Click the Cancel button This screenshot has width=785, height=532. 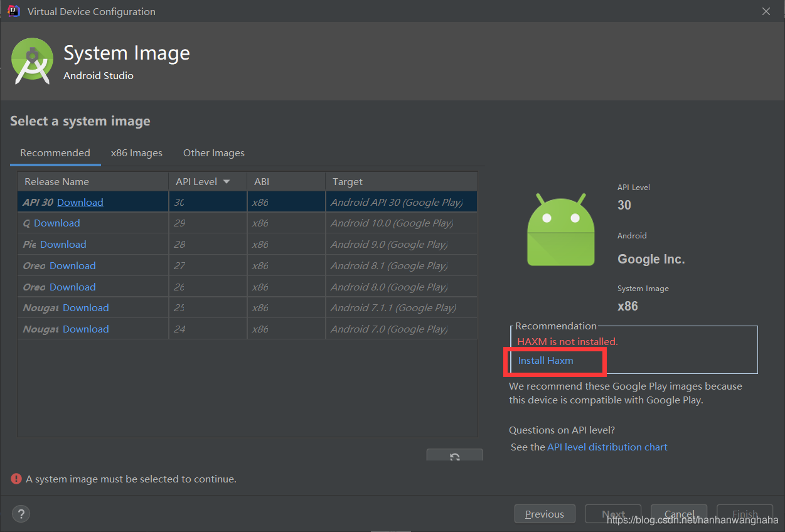tap(678, 513)
